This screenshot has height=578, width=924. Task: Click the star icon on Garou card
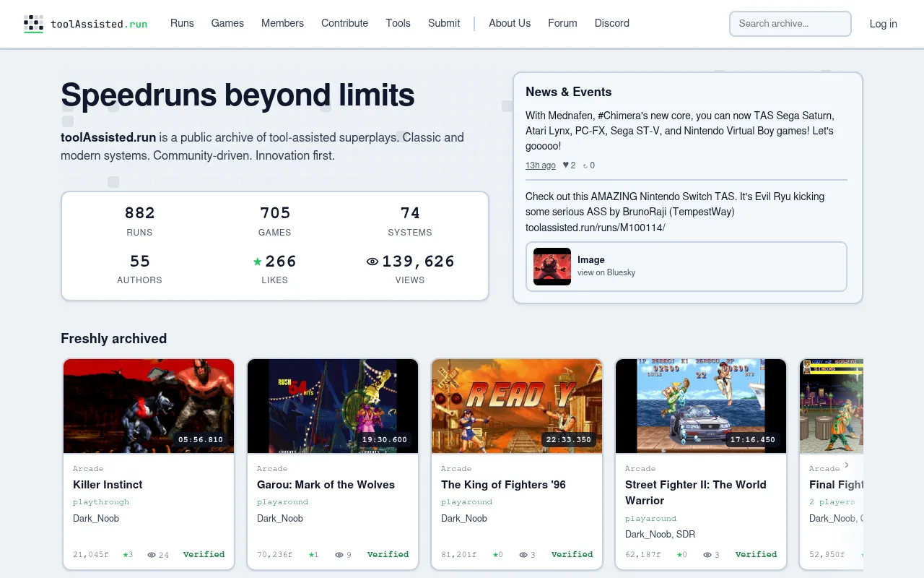311,555
